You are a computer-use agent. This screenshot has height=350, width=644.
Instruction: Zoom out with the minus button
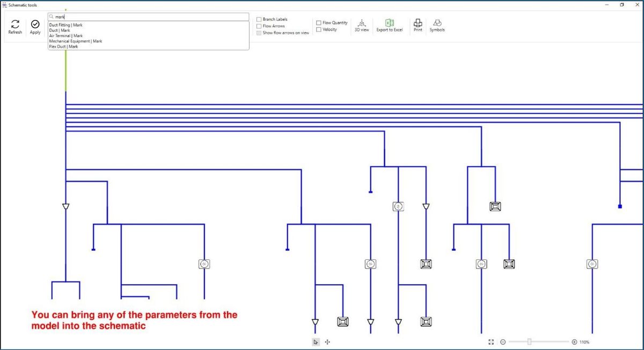[503, 342]
